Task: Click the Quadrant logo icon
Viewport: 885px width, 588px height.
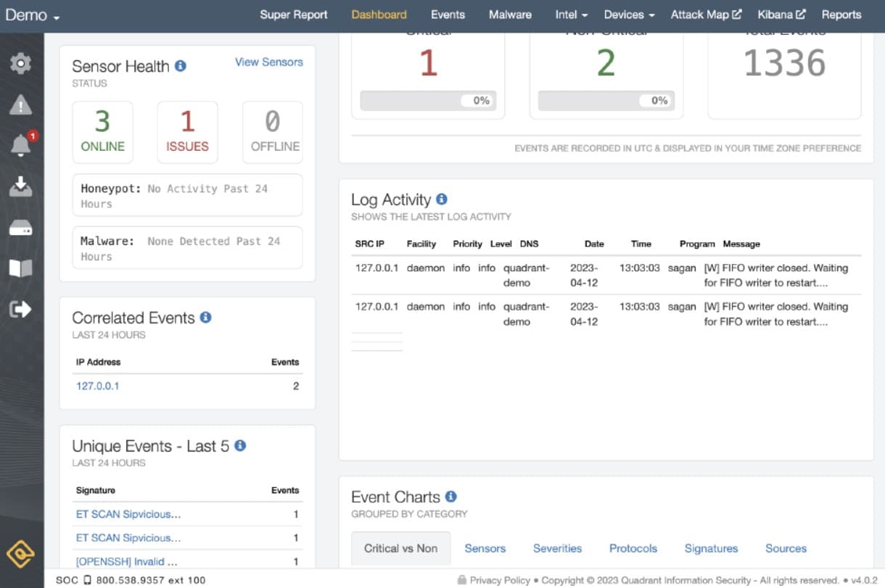Action: [20, 555]
